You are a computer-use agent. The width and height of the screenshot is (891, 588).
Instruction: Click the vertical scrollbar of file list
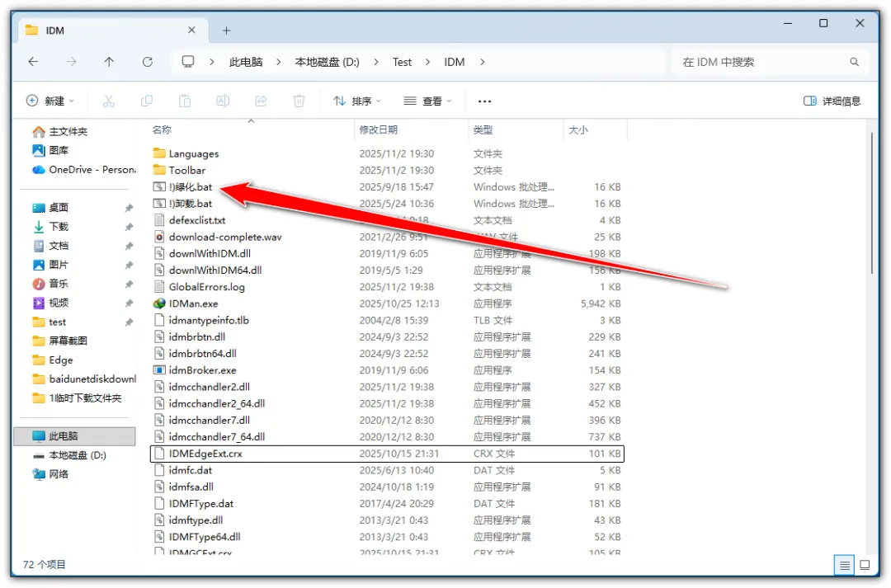pos(872,203)
